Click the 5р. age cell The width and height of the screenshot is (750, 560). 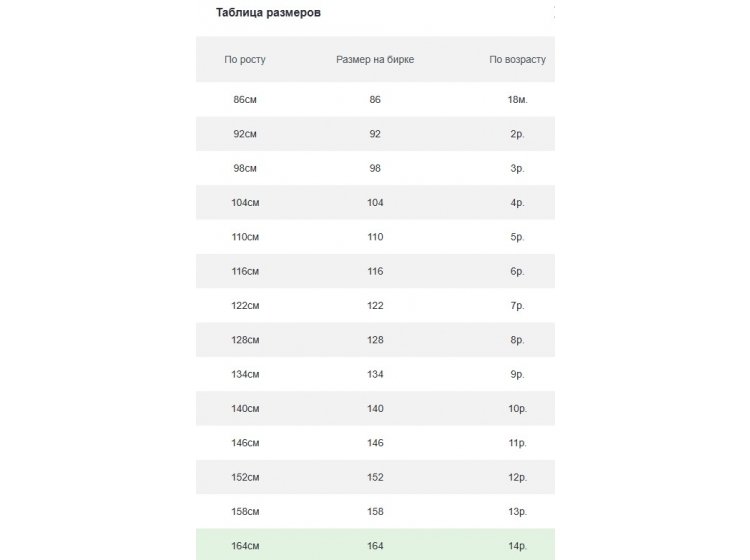pyautogui.click(x=517, y=237)
